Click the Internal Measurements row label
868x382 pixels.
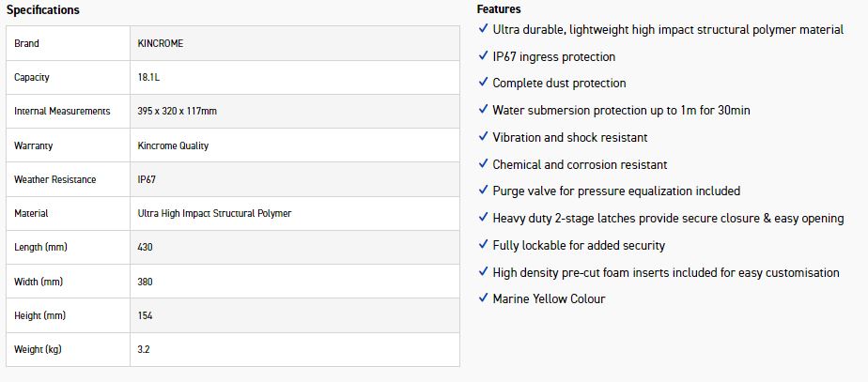[62, 112]
